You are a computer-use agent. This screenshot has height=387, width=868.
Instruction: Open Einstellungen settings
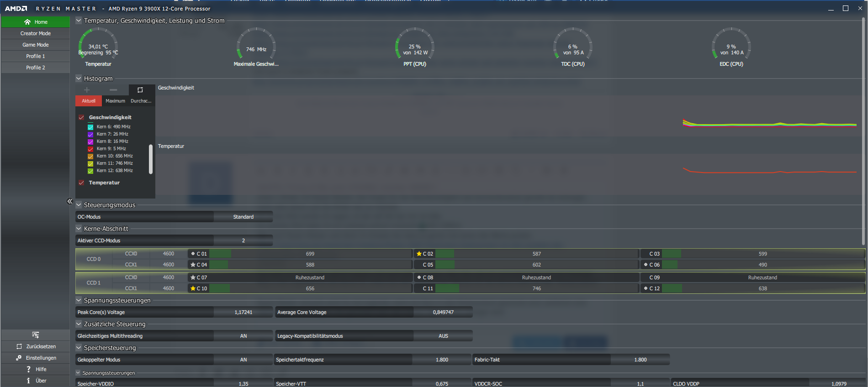[x=35, y=358]
